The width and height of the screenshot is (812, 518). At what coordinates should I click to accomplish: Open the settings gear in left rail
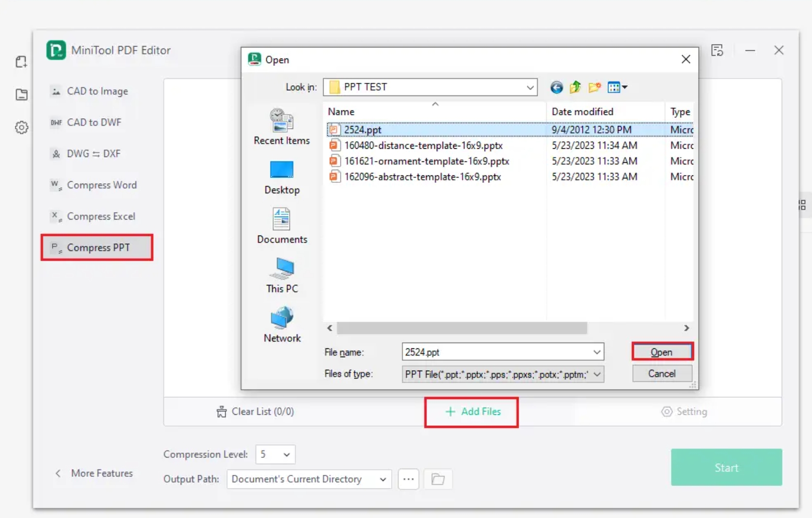click(21, 127)
